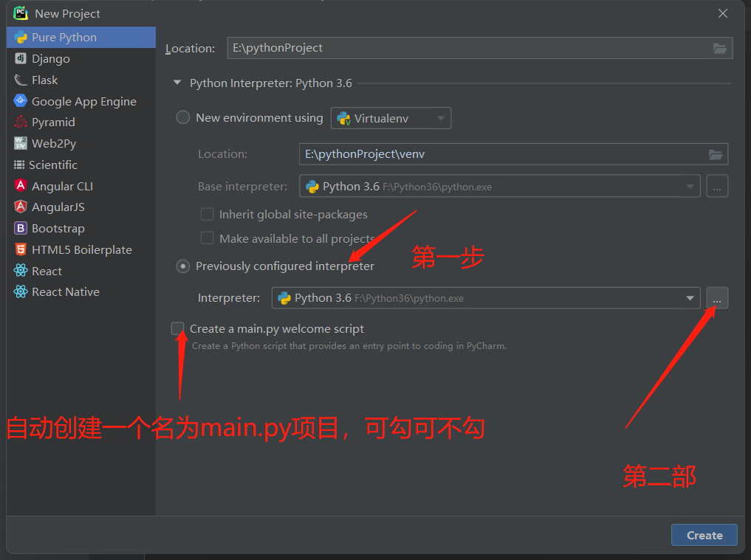Select New environment using radio button
The width and height of the screenshot is (751, 560).
pos(183,118)
